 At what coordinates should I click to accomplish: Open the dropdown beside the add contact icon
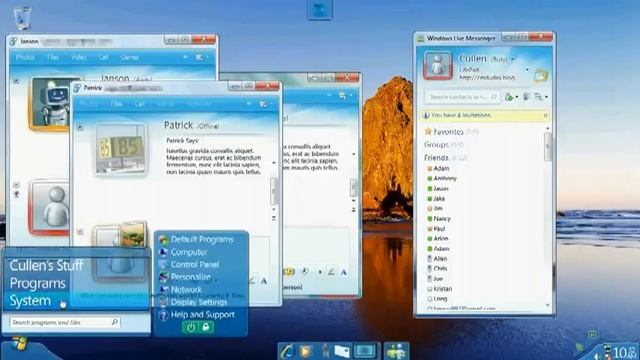click(516, 97)
